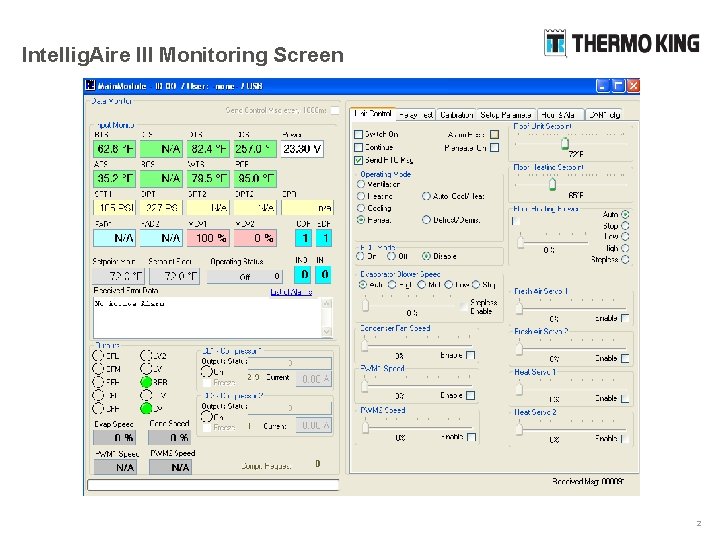Click the Fresh Air Servo 1 slider

519,307
